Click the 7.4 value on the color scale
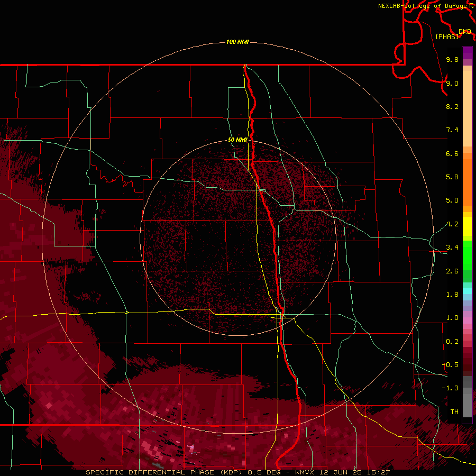Screen dimensions: 476x476 [x=452, y=130]
